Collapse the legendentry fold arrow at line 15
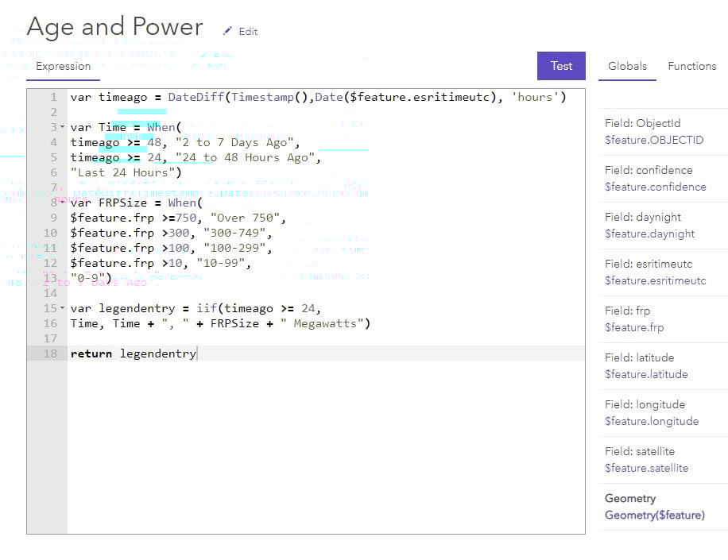Image resolution: width=728 pixels, height=560 pixels. [62, 308]
